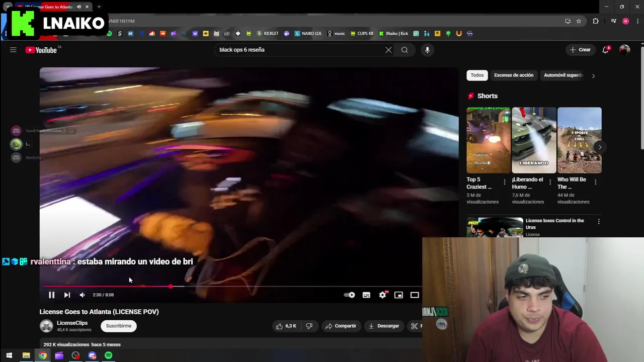Click the Descargar download button

[384, 326]
